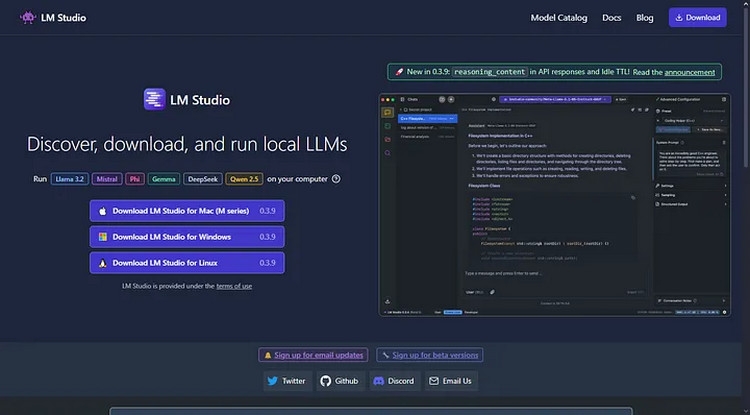Download LM Studio for Windows
750x415 pixels.
point(187,237)
